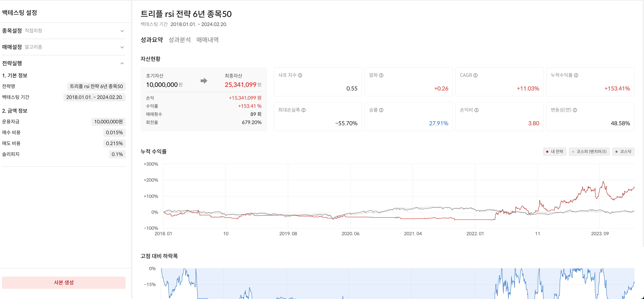Click the info icon beside 최대손실폭

303,110
